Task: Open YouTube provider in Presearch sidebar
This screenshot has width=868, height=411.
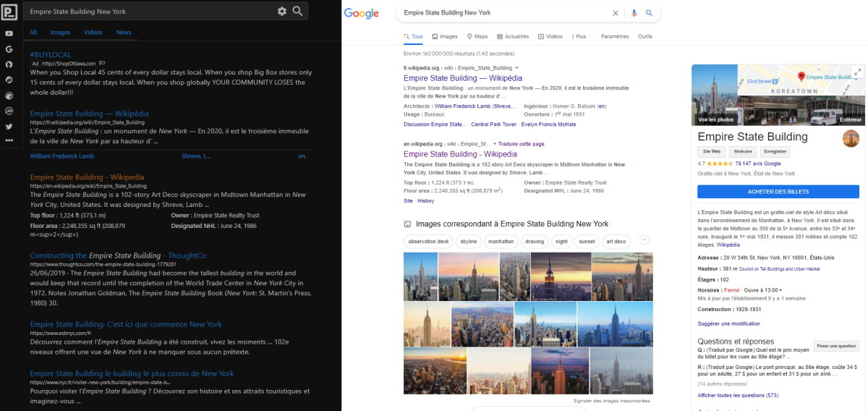Action: coord(9,33)
